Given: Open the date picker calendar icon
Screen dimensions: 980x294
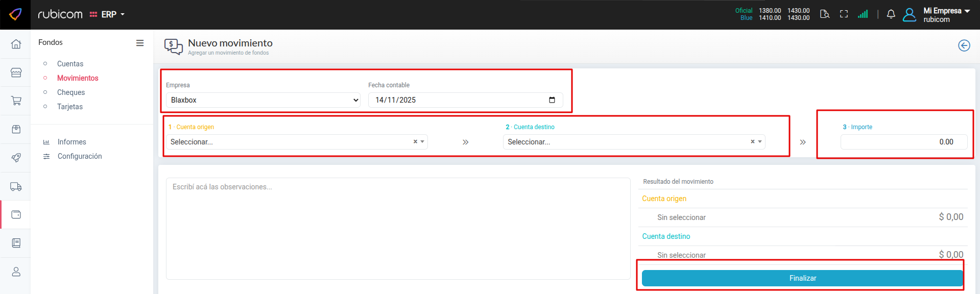Looking at the screenshot, I should 552,100.
